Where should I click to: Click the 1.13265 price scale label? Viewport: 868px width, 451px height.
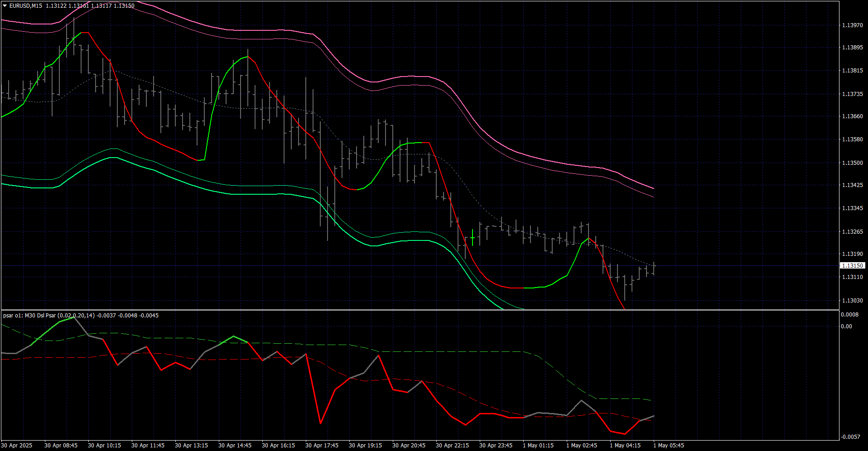point(852,232)
